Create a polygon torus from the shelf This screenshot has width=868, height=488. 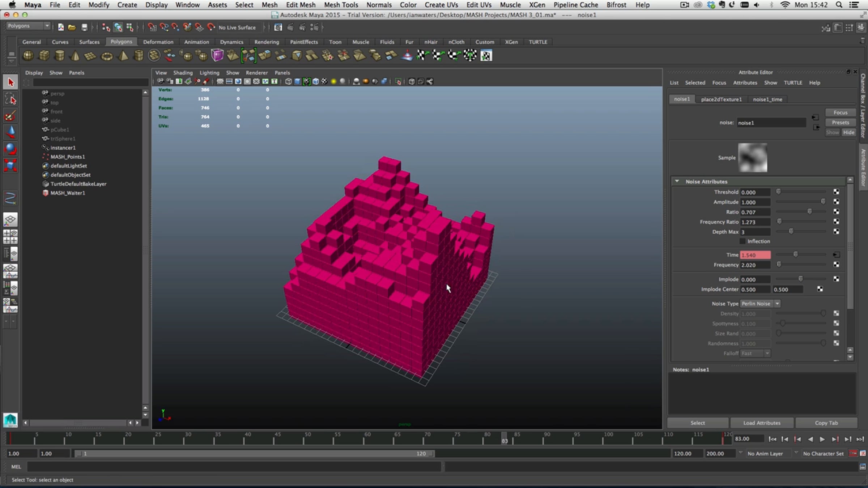click(107, 56)
